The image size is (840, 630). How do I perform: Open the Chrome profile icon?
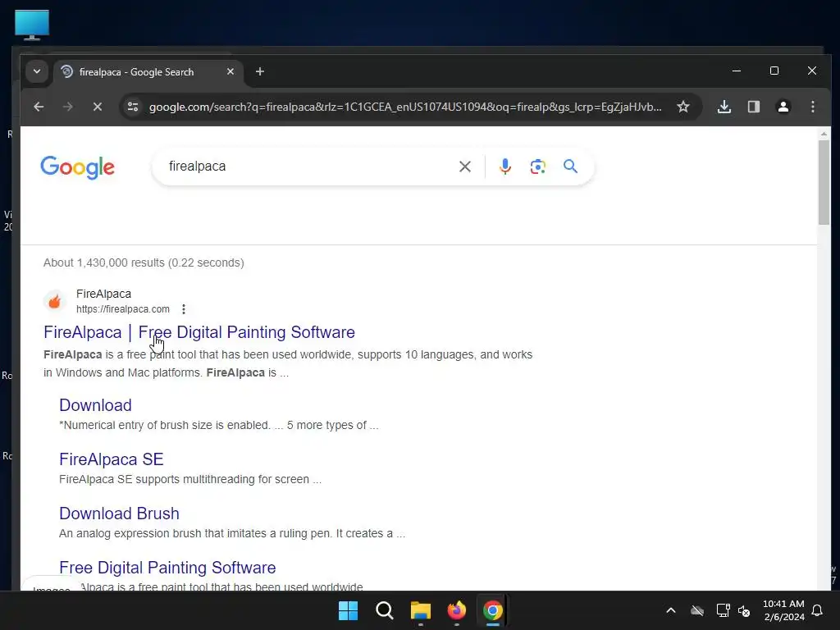[x=783, y=107]
